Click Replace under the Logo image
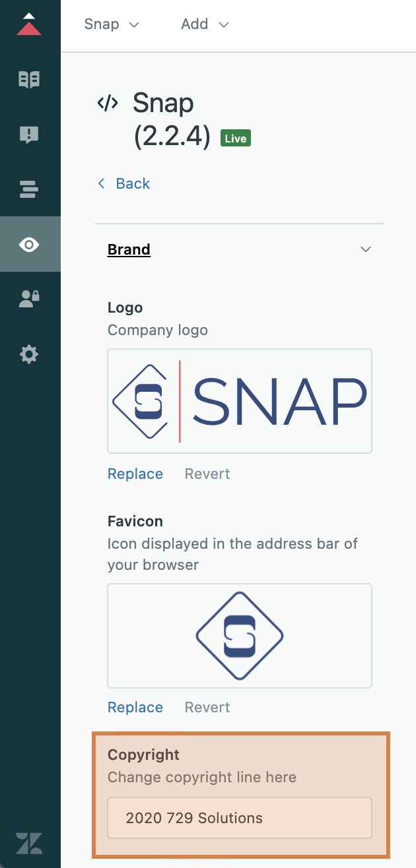 (x=135, y=474)
